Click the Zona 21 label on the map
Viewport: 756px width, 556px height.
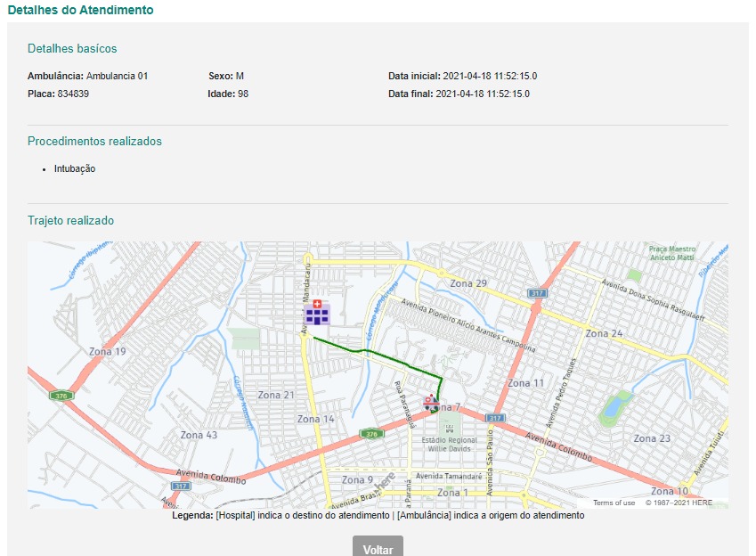point(276,395)
